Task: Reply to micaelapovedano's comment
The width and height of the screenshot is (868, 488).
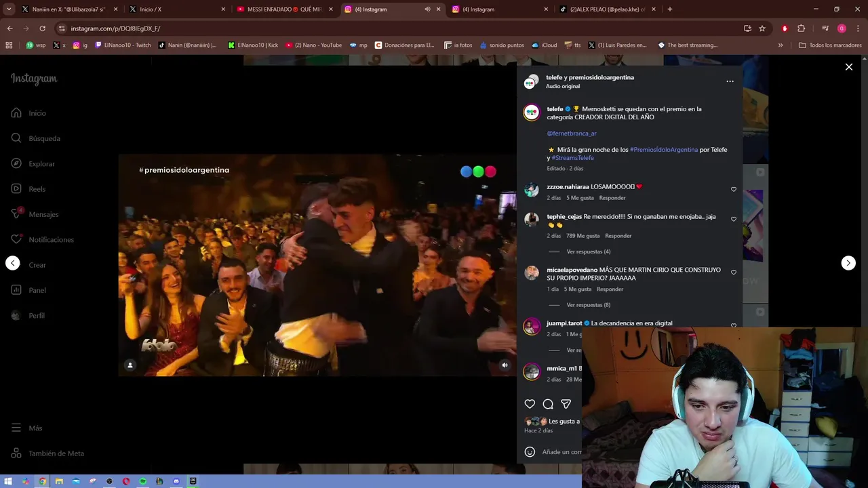Action: pyautogui.click(x=610, y=289)
